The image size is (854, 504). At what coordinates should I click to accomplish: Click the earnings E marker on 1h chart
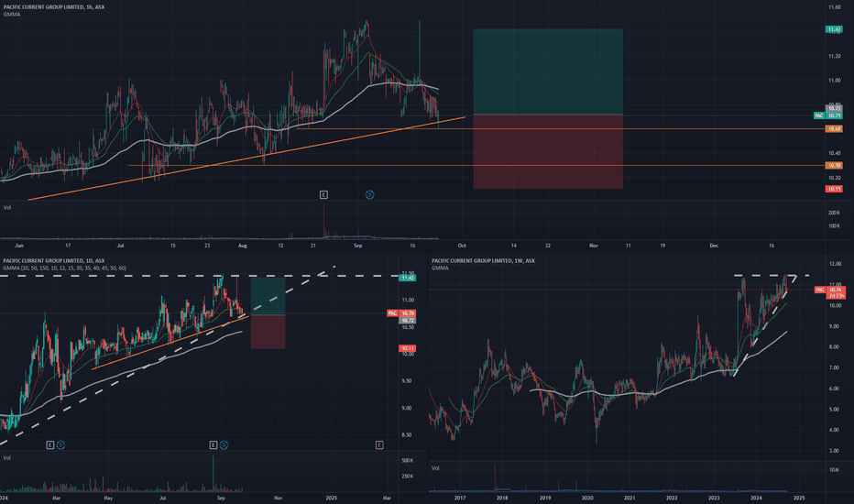[x=323, y=194]
